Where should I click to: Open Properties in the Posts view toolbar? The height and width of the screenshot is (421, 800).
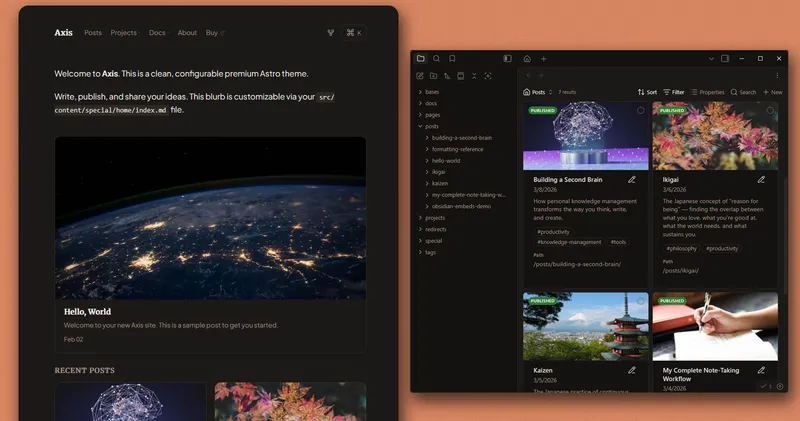click(707, 92)
